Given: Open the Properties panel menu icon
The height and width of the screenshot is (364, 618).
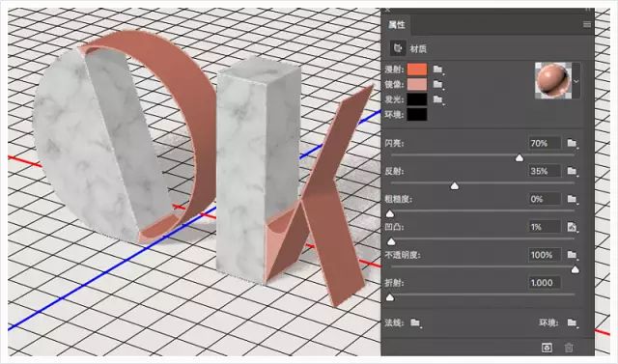Looking at the screenshot, I should pyautogui.click(x=587, y=24).
